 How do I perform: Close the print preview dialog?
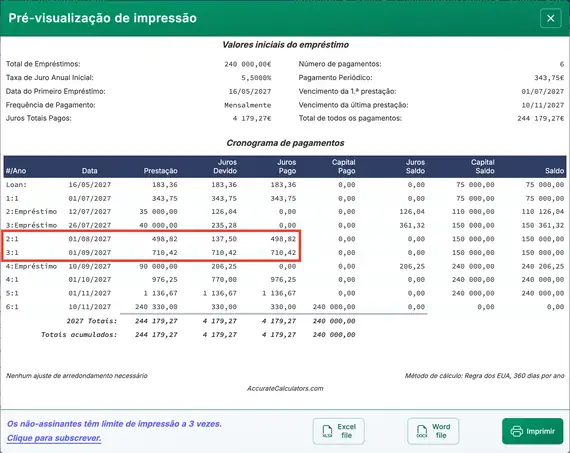click(x=550, y=18)
